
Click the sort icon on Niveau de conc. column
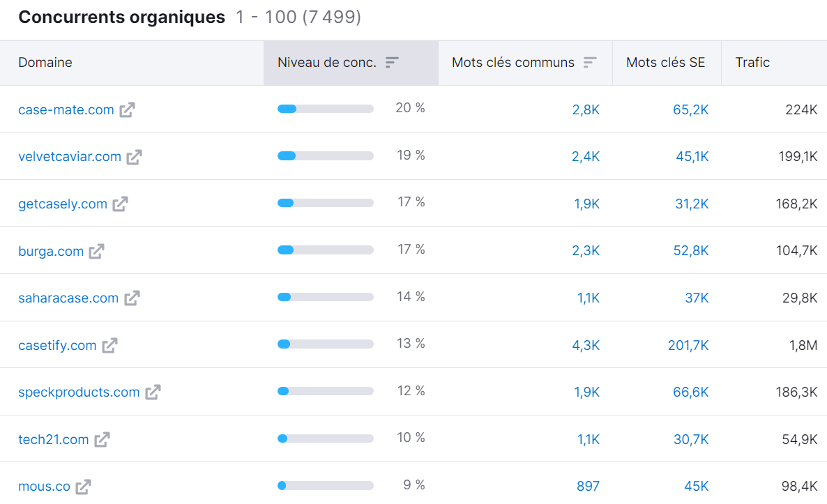(x=393, y=62)
